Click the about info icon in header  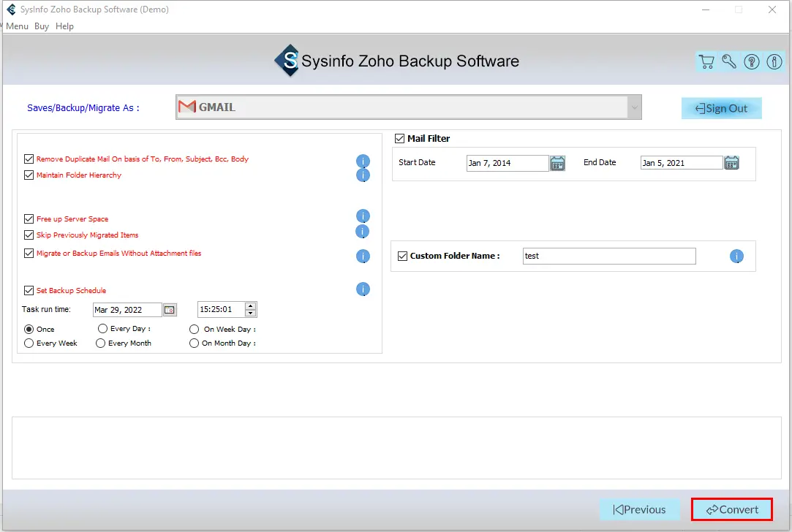(x=774, y=62)
